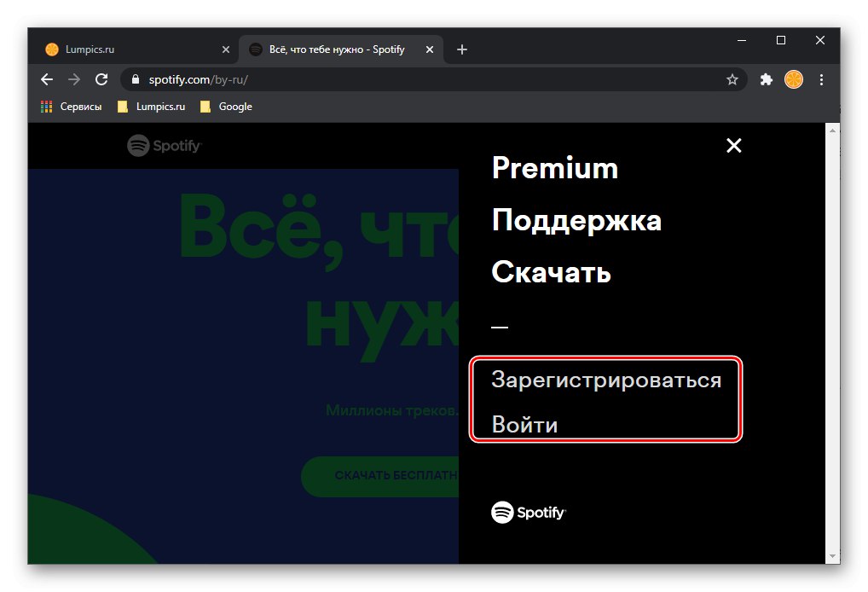Click the dimmed СКАЧАТЬ БЕСПЛАТНО button
The width and height of the screenshot is (868, 592).
(379, 476)
